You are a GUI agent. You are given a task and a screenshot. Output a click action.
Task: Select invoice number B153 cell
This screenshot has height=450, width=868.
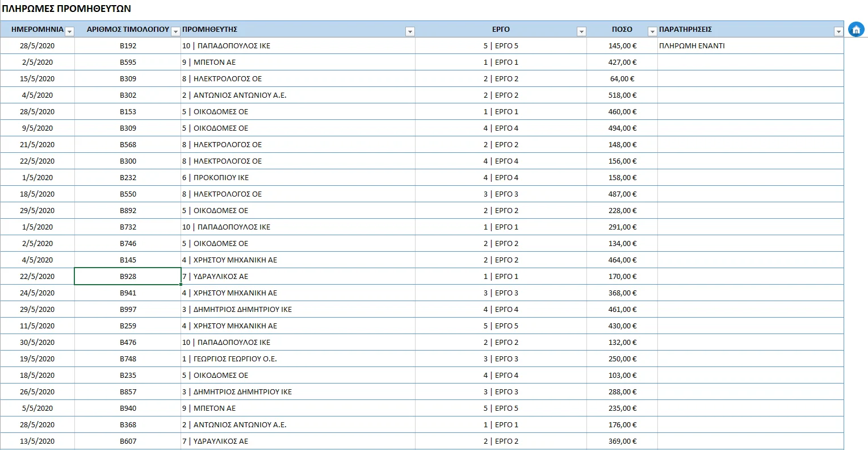point(128,111)
